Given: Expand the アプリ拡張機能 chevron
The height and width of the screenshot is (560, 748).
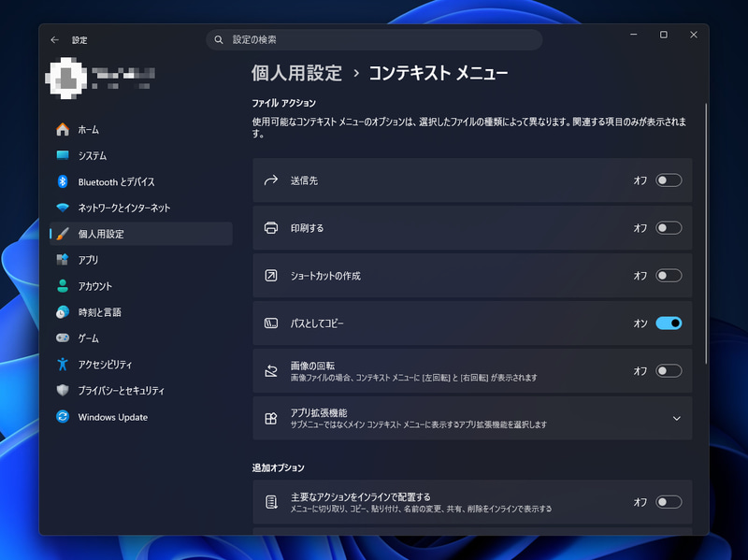Looking at the screenshot, I should tap(676, 418).
